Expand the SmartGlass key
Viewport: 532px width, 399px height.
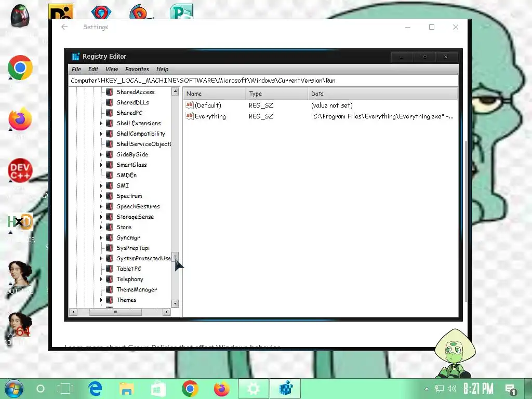[x=101, y=165]
